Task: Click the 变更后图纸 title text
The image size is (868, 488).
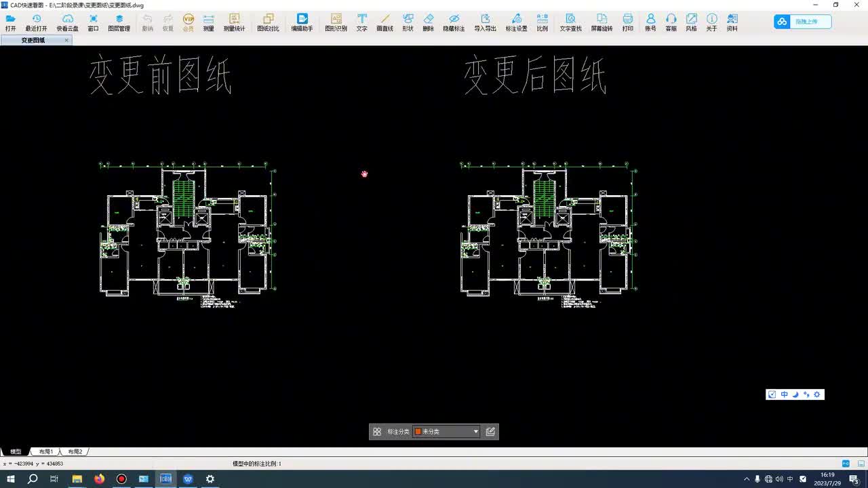Action: click(x=535, y=76)
